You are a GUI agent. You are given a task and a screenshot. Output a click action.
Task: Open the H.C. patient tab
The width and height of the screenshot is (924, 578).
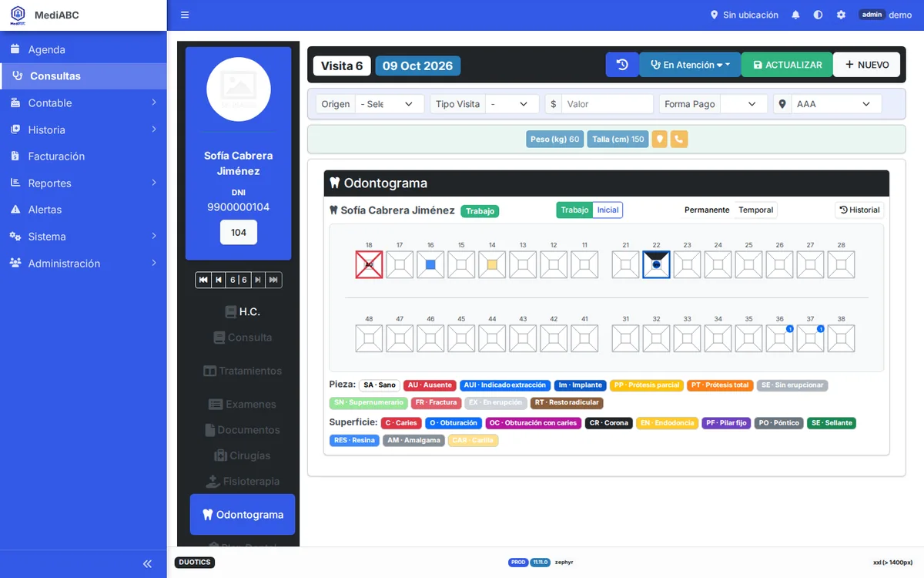(243, 311)
